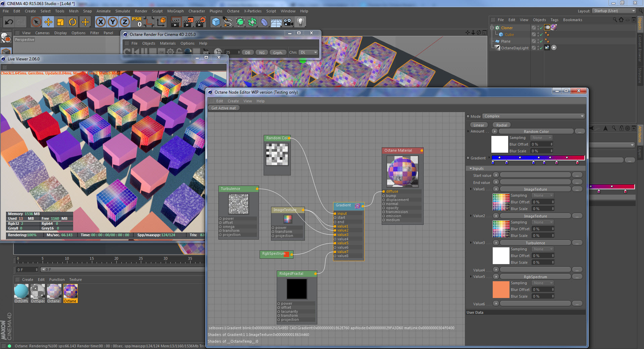Click the Turbulence shader button for Value3

[x=535, y=243]
